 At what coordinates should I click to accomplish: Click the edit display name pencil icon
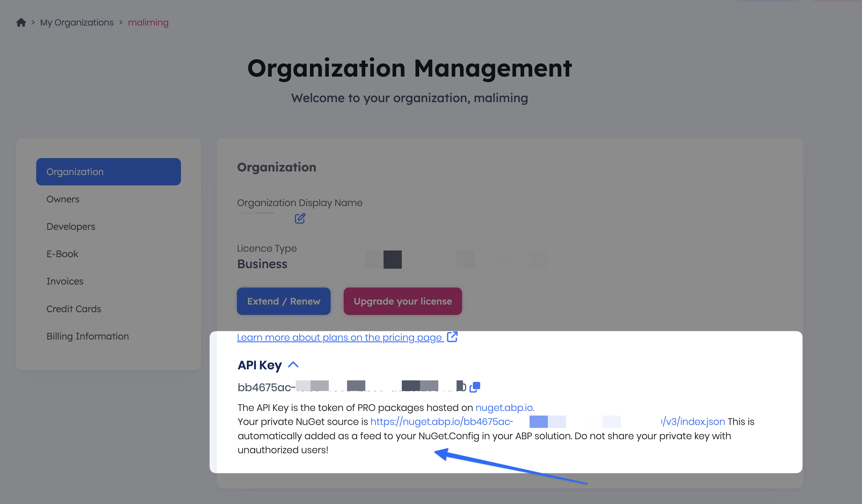click(300, 218)
